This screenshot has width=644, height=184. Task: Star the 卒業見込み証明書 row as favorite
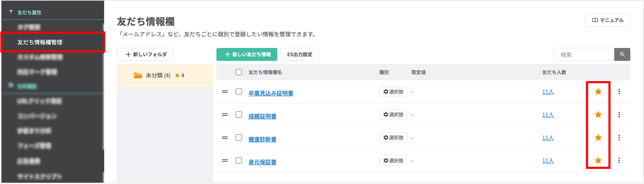click(598, 92)
